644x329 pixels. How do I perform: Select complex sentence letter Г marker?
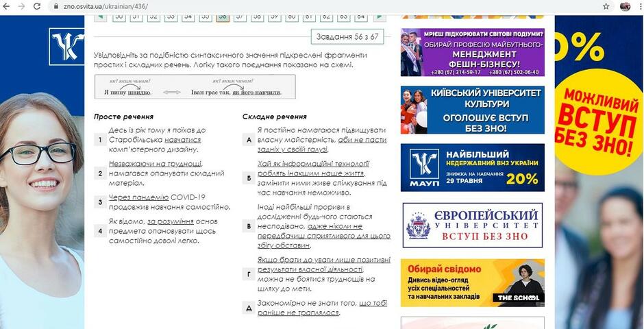coord(249,274)
